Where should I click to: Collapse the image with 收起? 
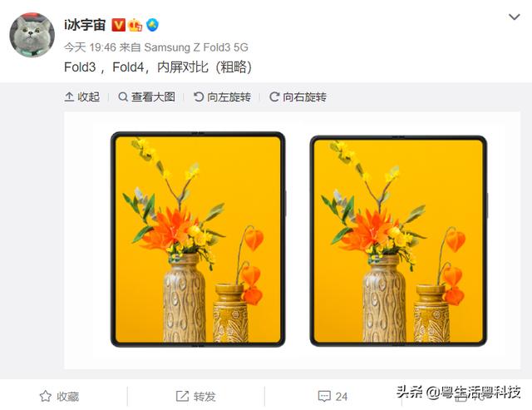tap(82, 97)
